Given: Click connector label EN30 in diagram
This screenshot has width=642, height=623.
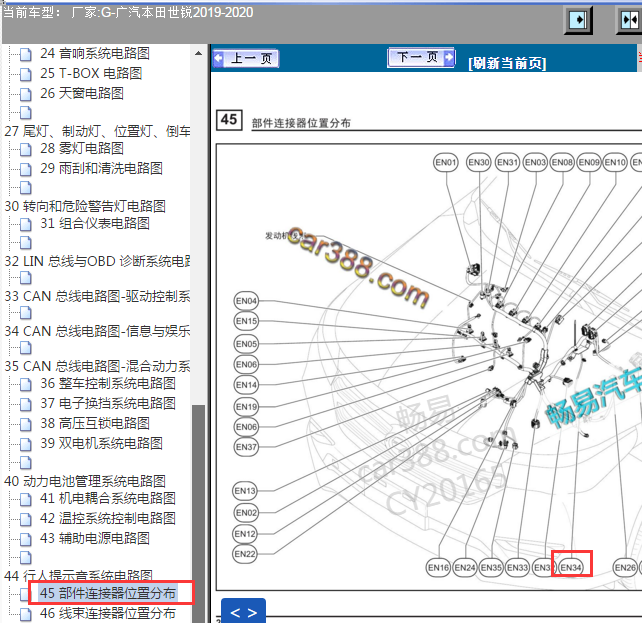Looking at the screenshot, I should tap(479, 163).
